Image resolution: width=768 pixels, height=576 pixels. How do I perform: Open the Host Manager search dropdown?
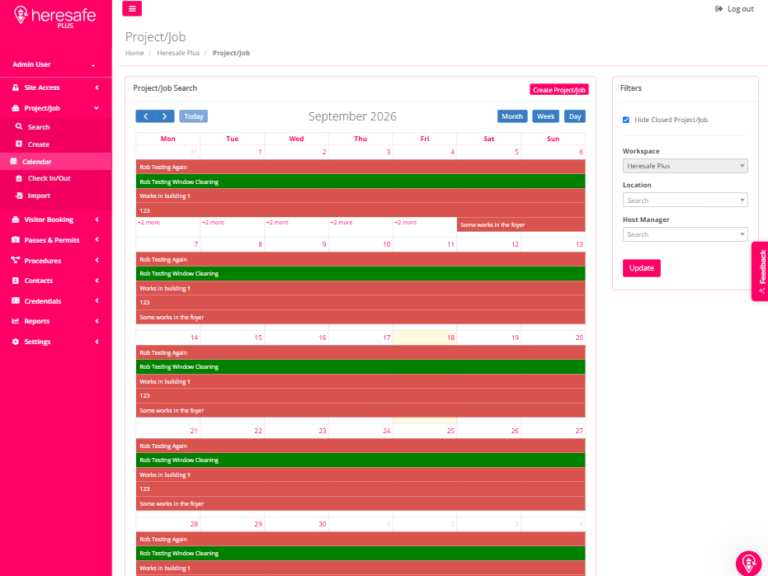(x=685, y=234)
